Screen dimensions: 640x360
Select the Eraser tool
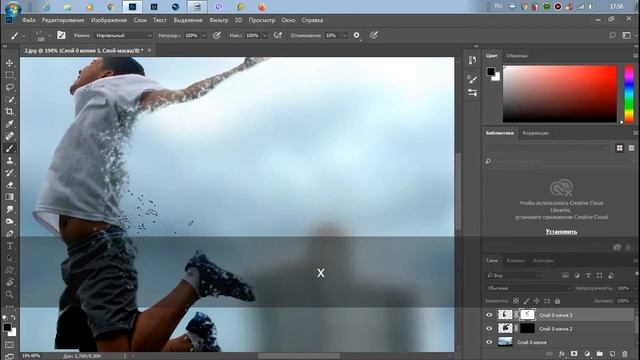coord(9,185)
